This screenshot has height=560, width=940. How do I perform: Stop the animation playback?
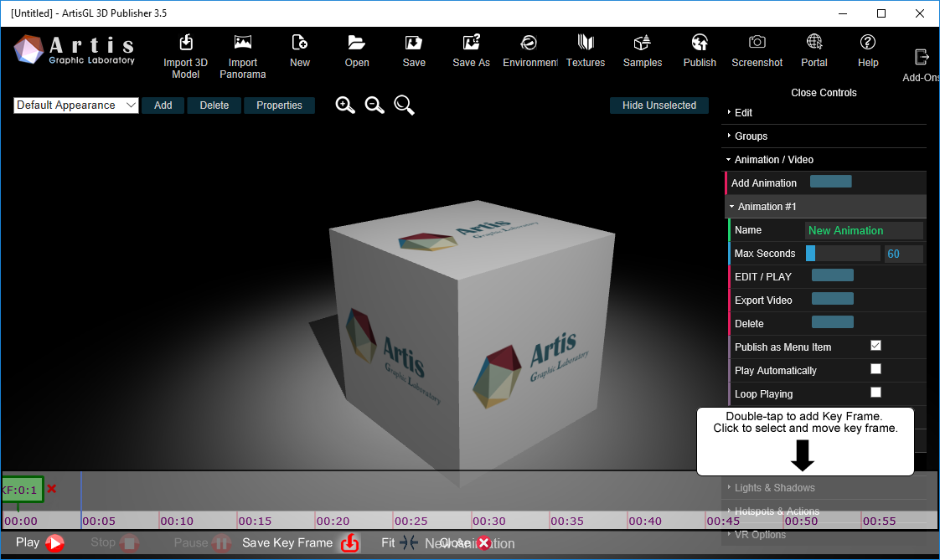[129, 543]
